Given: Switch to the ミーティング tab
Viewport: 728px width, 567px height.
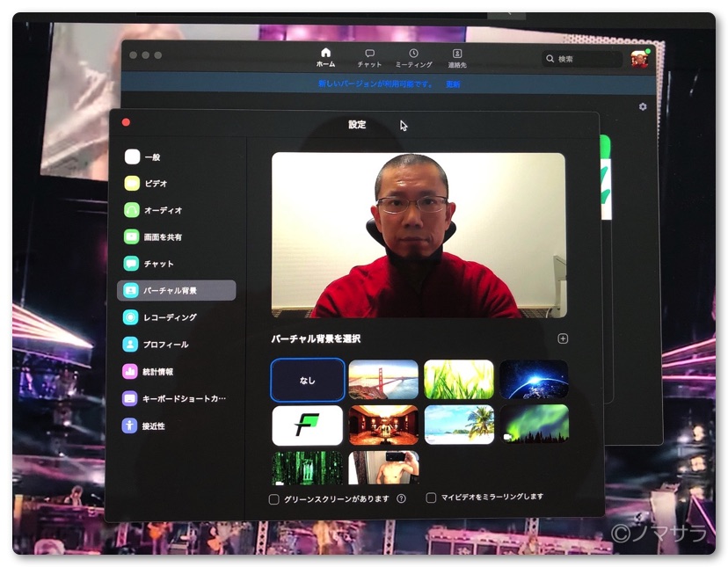Looking at the screenshot, I should 413,58.
